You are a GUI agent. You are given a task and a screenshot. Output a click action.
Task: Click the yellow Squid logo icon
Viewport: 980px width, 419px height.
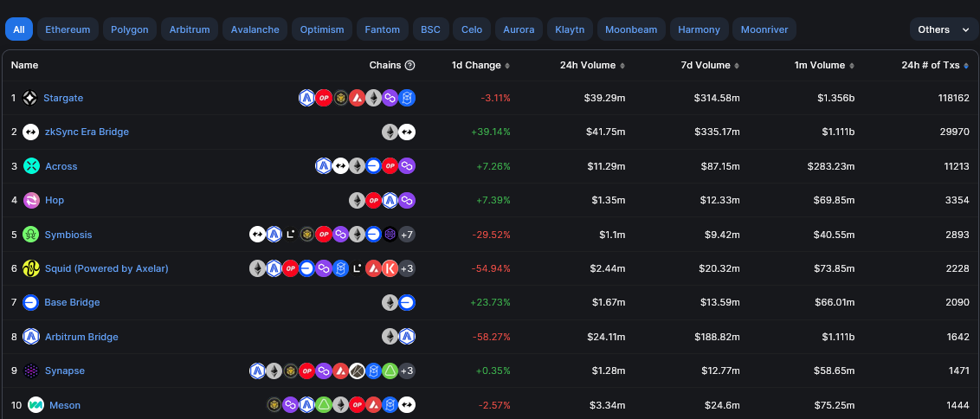pos(30,268)
